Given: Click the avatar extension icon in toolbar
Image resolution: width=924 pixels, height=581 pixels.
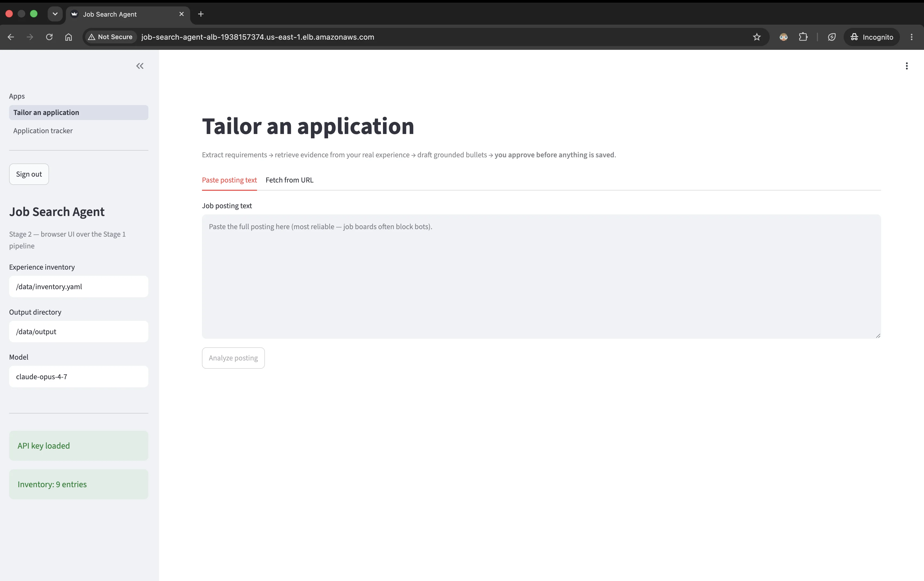Looking at the screenshot, I should coord(783,37).
